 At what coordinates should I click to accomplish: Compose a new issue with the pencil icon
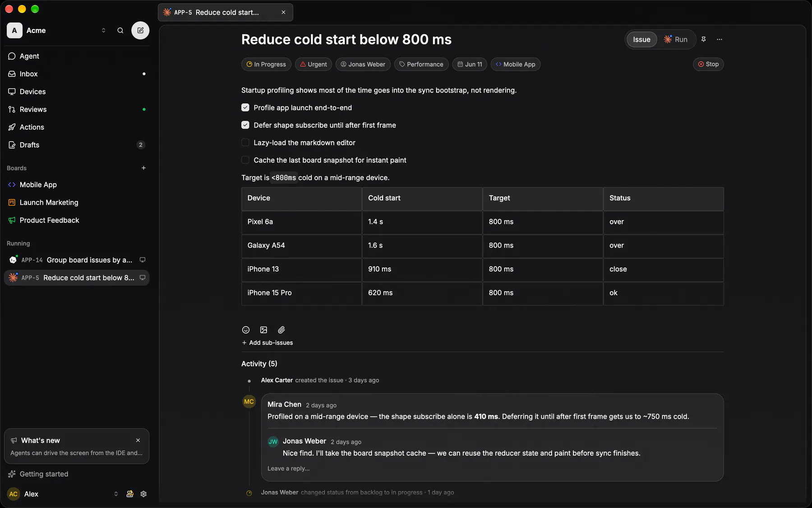tap(140, 30)
